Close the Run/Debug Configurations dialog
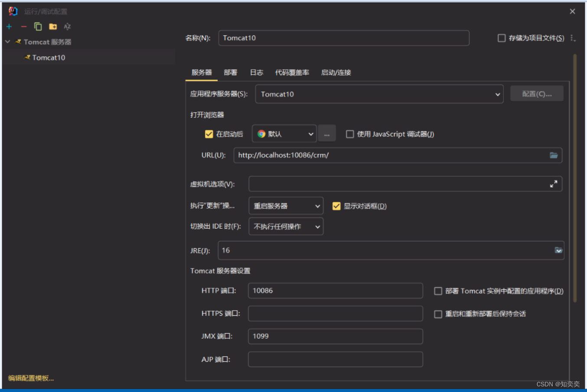Image resolution: width=587 pixels, height=392 pixels. 572,12
